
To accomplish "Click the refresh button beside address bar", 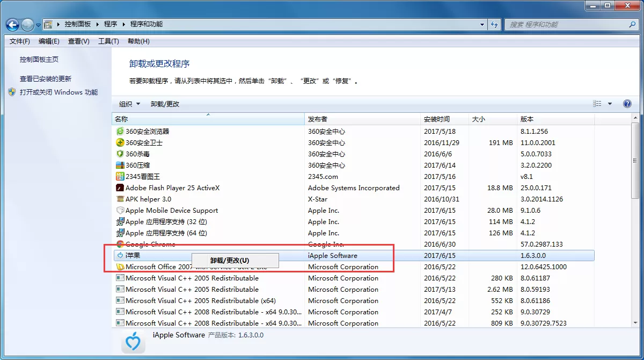I will pyautogui.click(x=494, y=24).
